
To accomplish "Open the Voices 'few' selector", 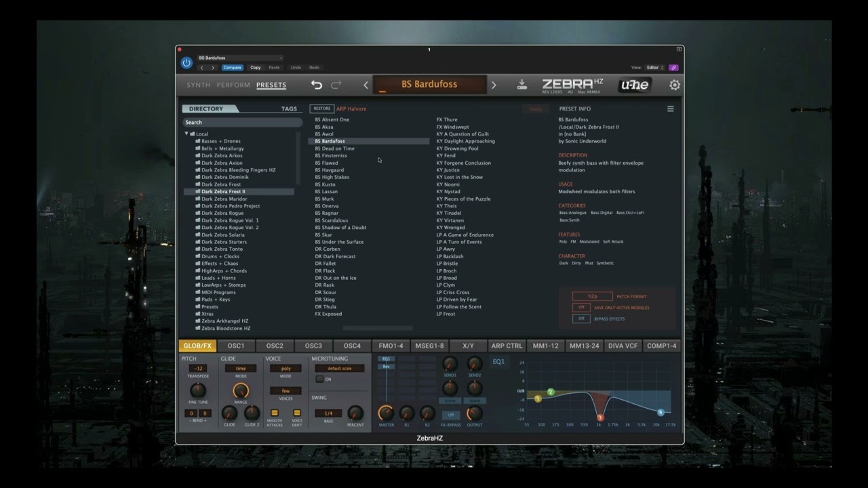I will click(285, 391).
